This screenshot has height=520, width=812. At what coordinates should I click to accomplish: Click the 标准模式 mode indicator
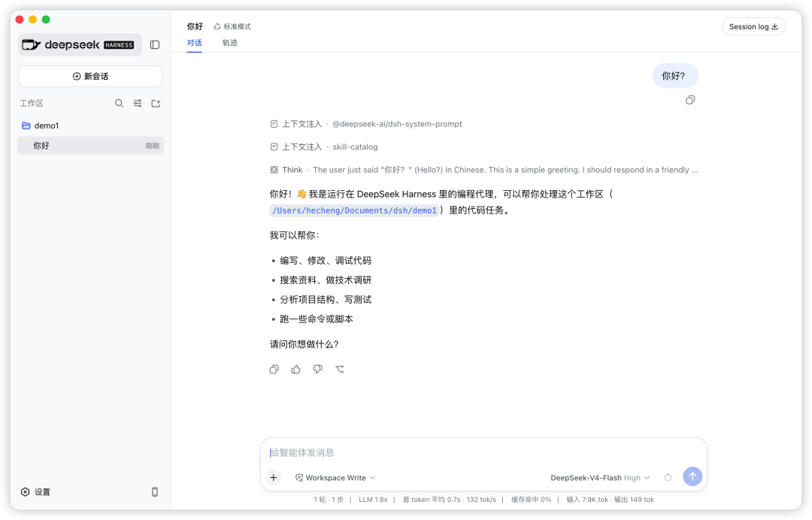232,26
